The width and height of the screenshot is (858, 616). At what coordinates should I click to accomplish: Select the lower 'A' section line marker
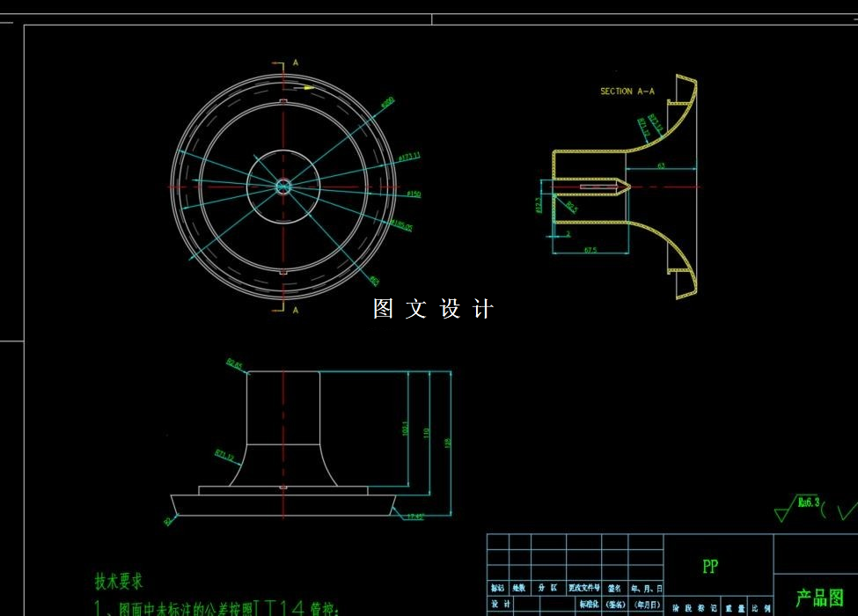coord(296,310)
